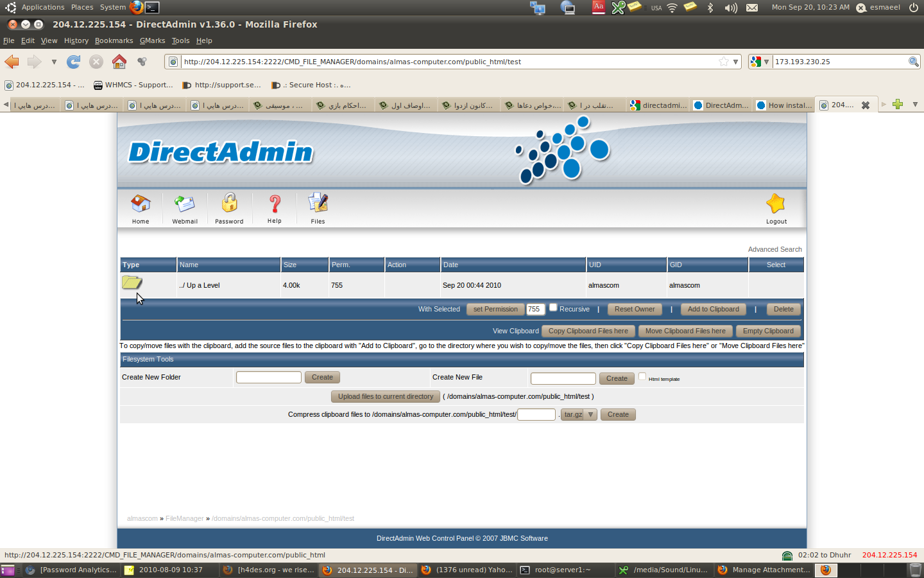Open the Advanced Search link

tap(774, 249)
